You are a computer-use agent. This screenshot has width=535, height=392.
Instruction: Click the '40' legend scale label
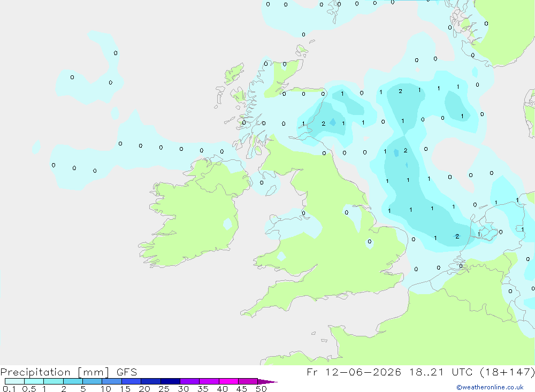223,389
